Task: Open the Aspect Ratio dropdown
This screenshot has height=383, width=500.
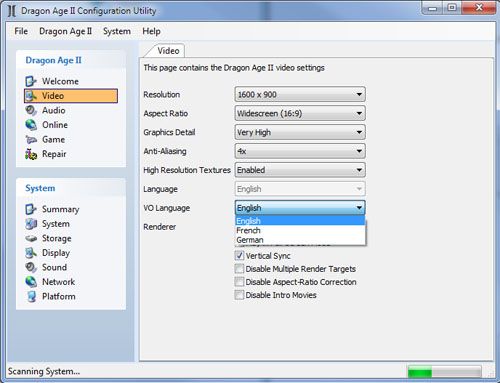Action: [300, 113]
